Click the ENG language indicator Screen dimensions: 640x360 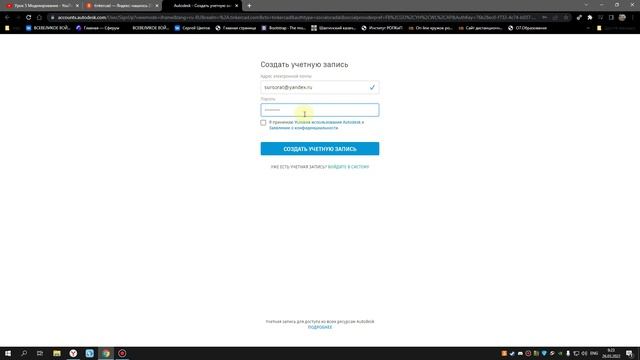594,353
